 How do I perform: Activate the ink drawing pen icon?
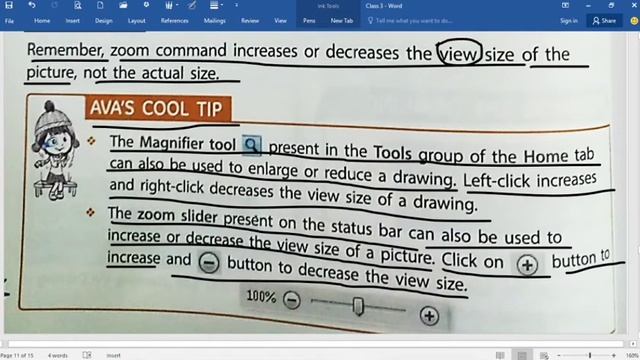(192, 5)
